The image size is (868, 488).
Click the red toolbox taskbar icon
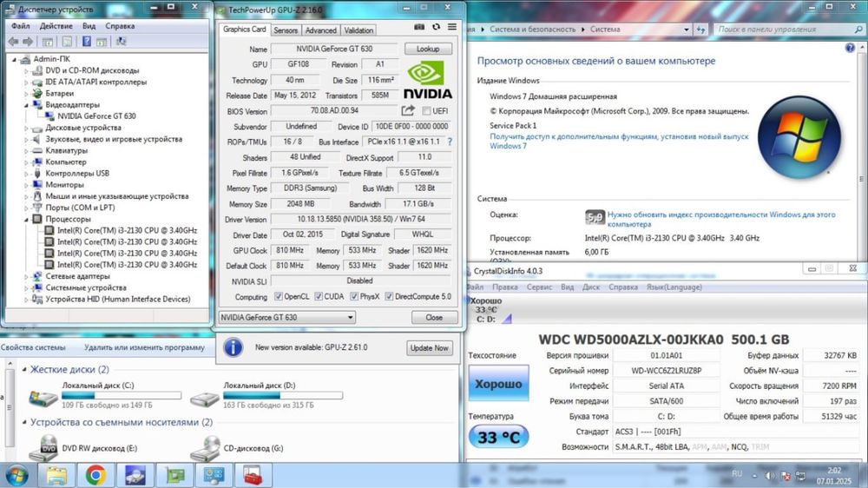(253, 475)
